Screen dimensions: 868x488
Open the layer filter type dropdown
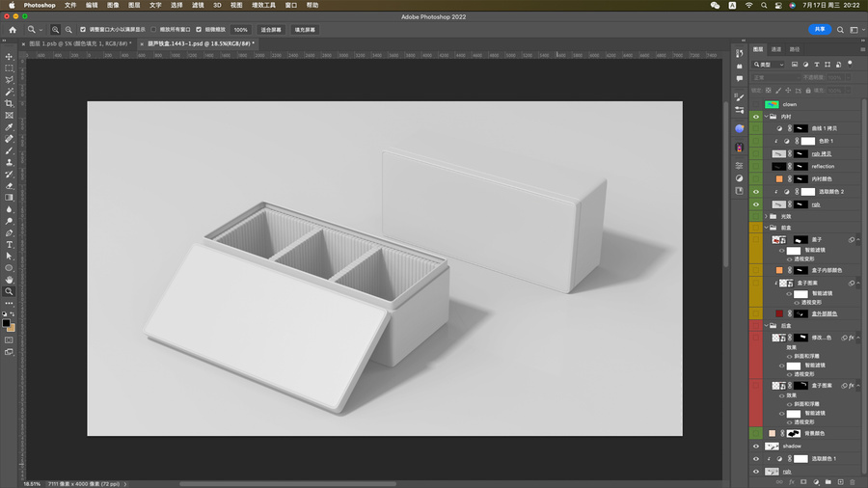click(769, 65)
